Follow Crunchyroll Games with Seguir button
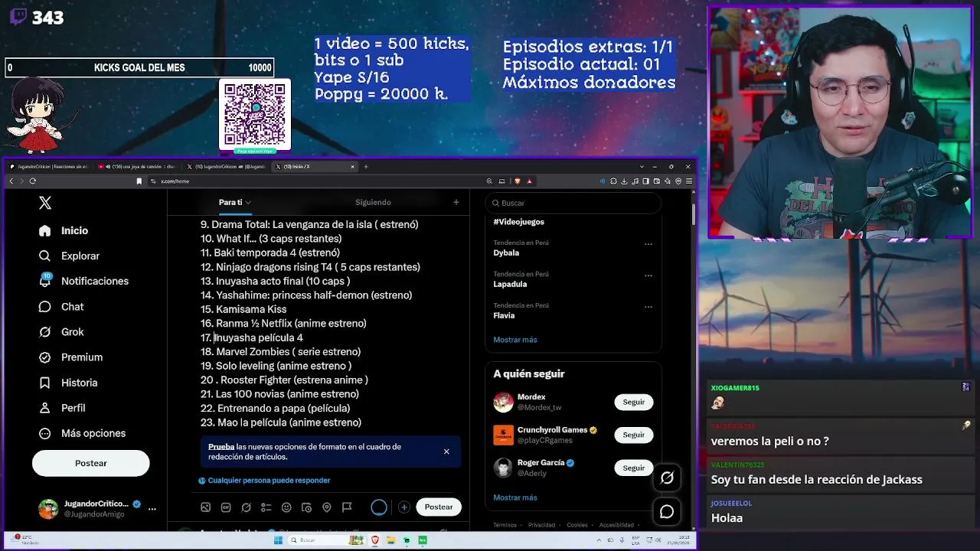This screenshot has height=551, width=980. 633,435
